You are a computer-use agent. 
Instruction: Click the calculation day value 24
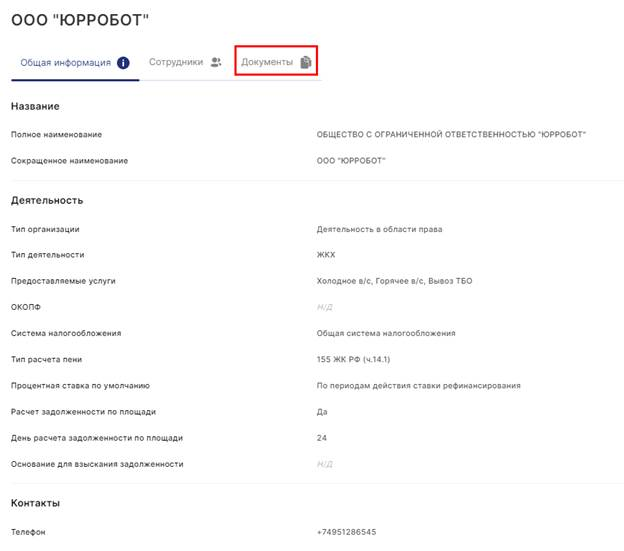click(x=322, y=438)
